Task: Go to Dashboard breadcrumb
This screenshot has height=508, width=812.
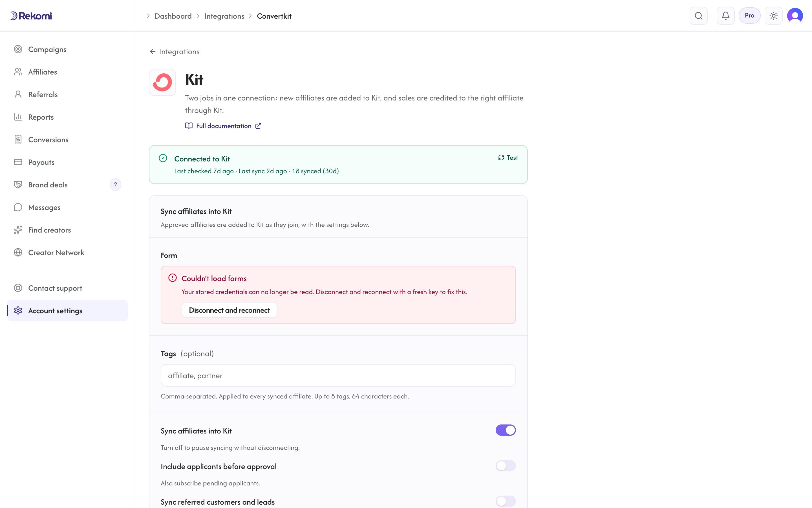Action: pos(173,16)
